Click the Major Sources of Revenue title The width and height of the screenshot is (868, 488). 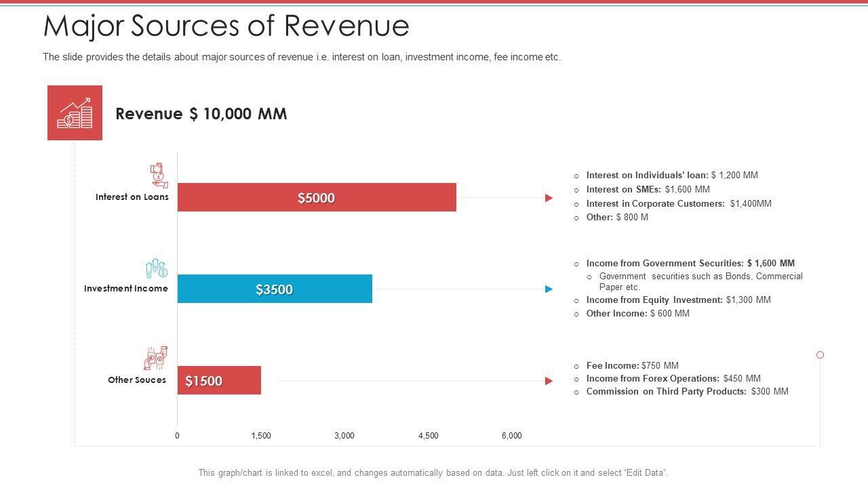point(226,26)
